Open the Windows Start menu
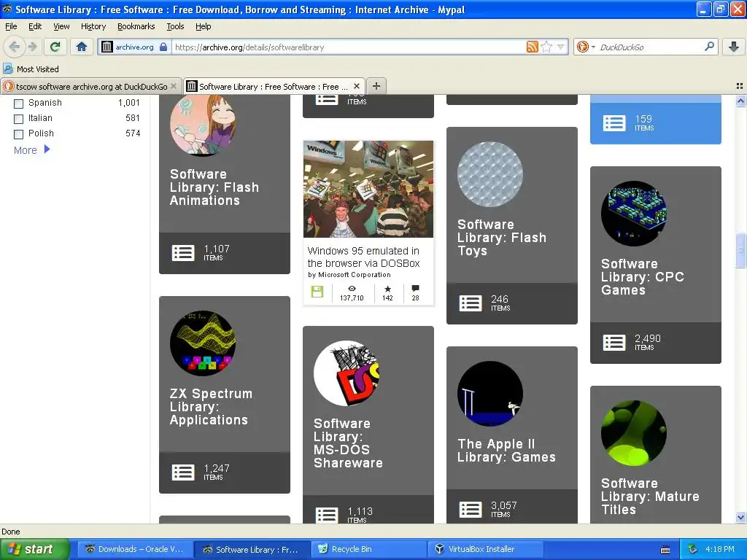The height and width of the screenshot is (560, 747). 34,549
